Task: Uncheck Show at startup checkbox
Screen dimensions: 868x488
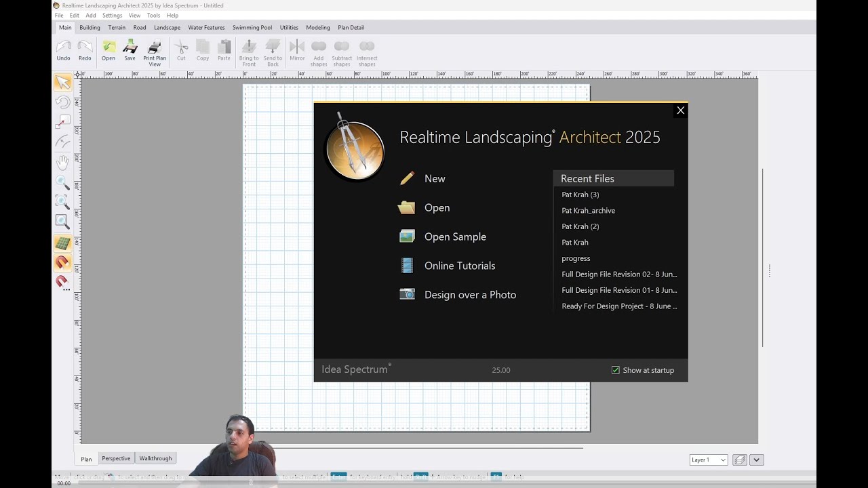Action: click(x=616, y=370)
